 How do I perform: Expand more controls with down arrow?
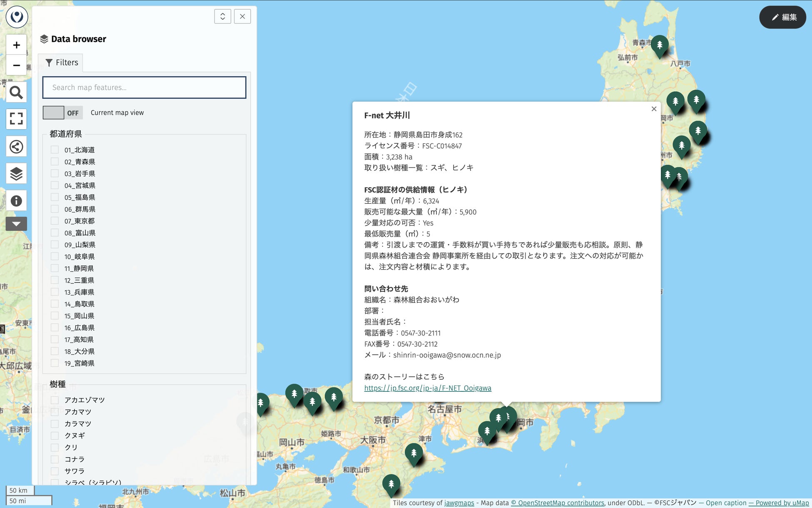pyautogui.click(x=16, y=224)
